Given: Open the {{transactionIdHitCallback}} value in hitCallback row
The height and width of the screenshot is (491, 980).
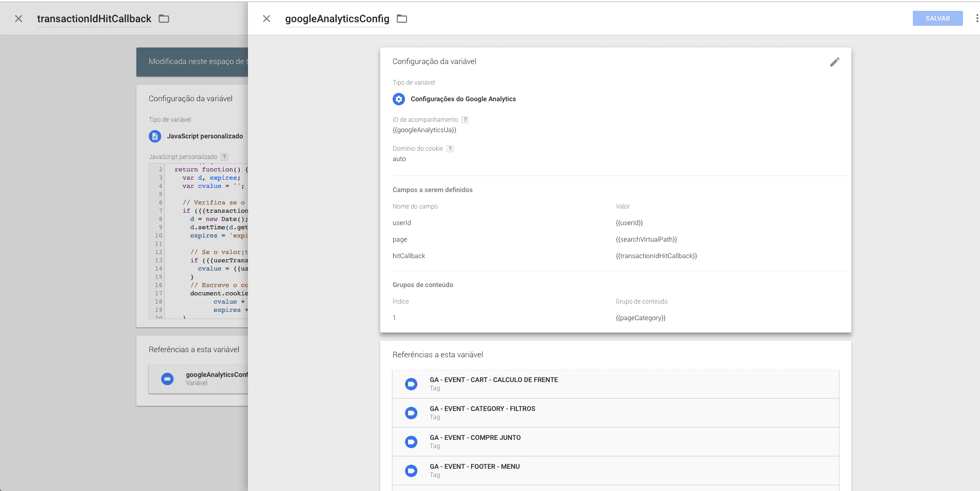Looking at the screenshot, I should [x=656, y=256].
